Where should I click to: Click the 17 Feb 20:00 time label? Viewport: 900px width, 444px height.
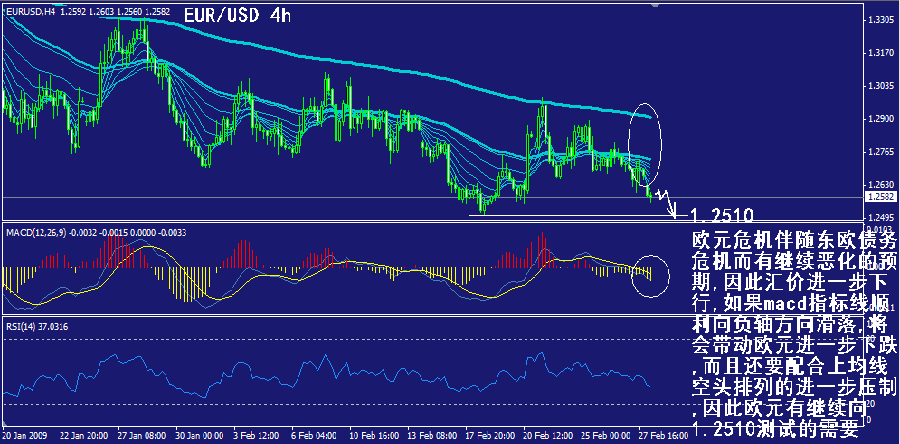[x=491, y=435]
